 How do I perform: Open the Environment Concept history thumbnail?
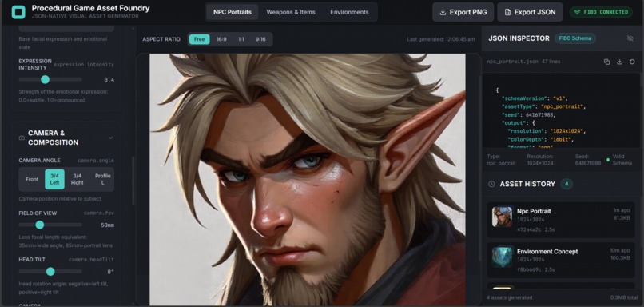click(502, 257)
